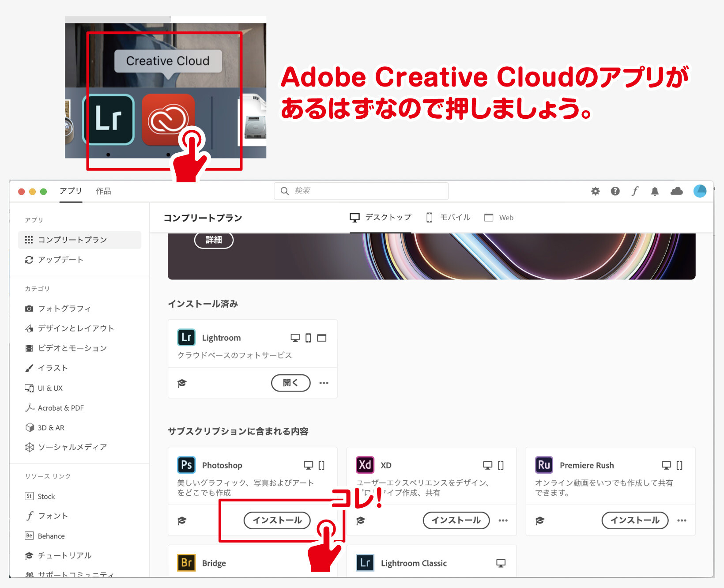724x588 pixels.
Task: Open the fonts f icon in header
Action: tap(635, 191)
